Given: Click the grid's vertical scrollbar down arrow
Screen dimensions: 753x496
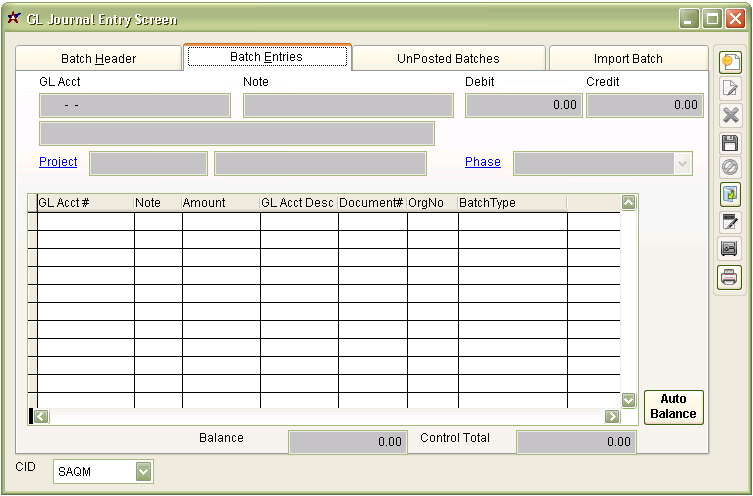Looking at the screenshot, I should (629, 400).
